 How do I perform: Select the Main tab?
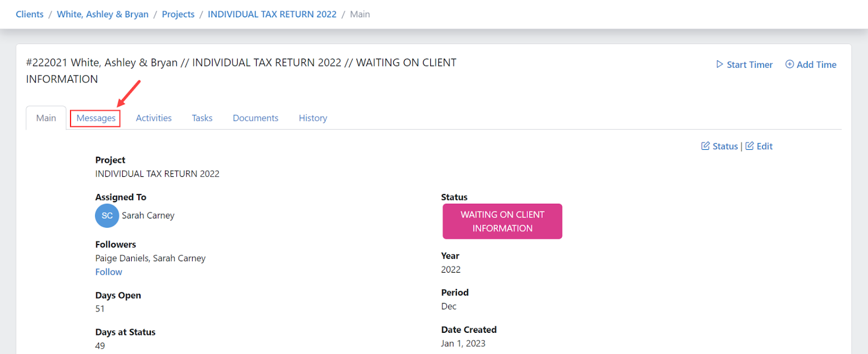[46, 118]
